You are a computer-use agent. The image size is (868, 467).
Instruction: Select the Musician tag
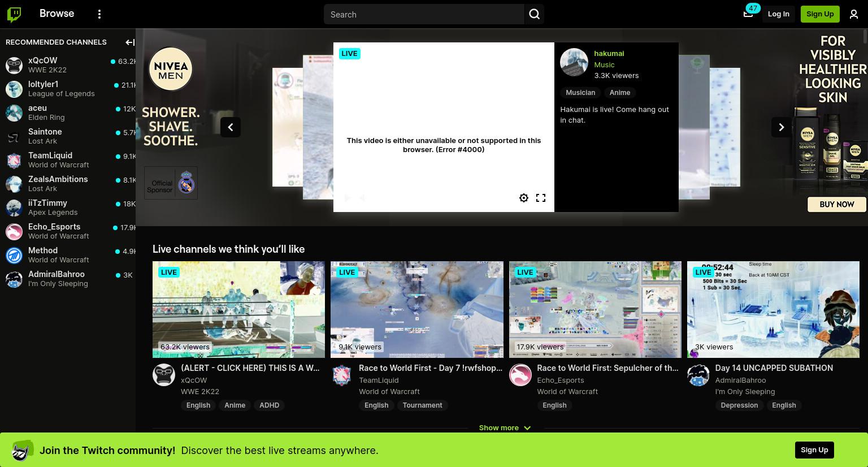click(x=580, y=93)
